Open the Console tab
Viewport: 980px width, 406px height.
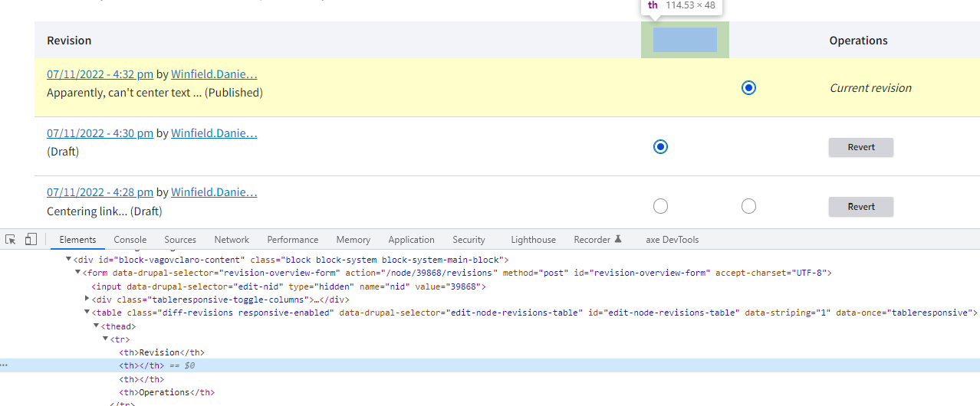pos(130,240)
